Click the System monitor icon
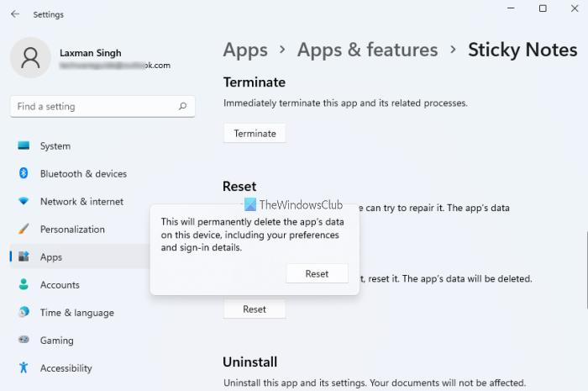This screenshot has height=391, width=588. pos(24,146)
